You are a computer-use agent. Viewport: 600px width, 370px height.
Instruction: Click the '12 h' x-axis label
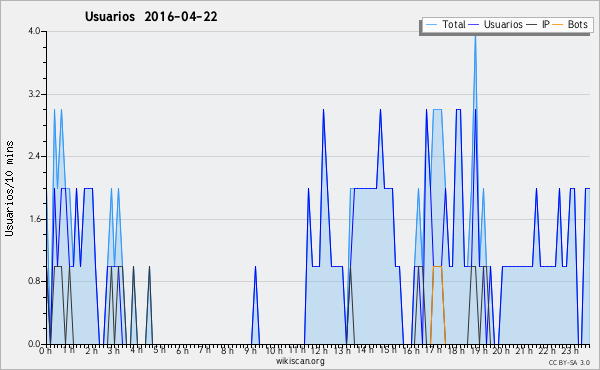pyautogui.click(x=319, y=351)
